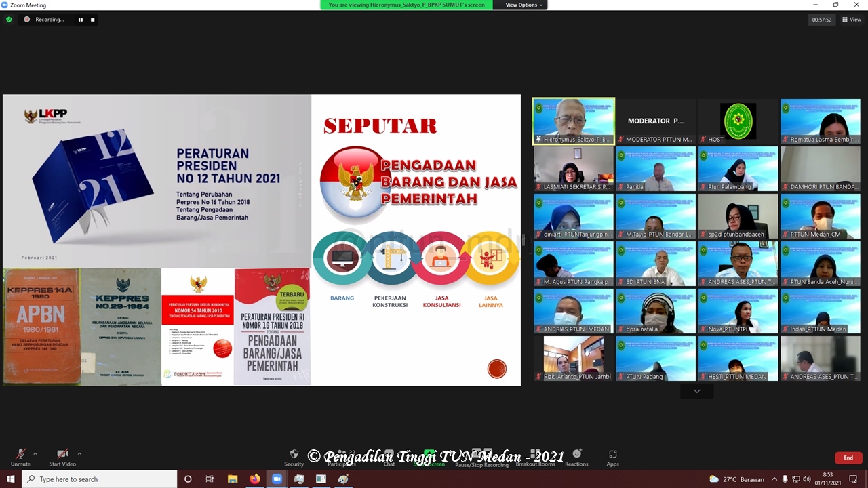The height and width of the screenshot is (488, 868).
Task: Open the View Options dropdown
Action: point(524,5)
